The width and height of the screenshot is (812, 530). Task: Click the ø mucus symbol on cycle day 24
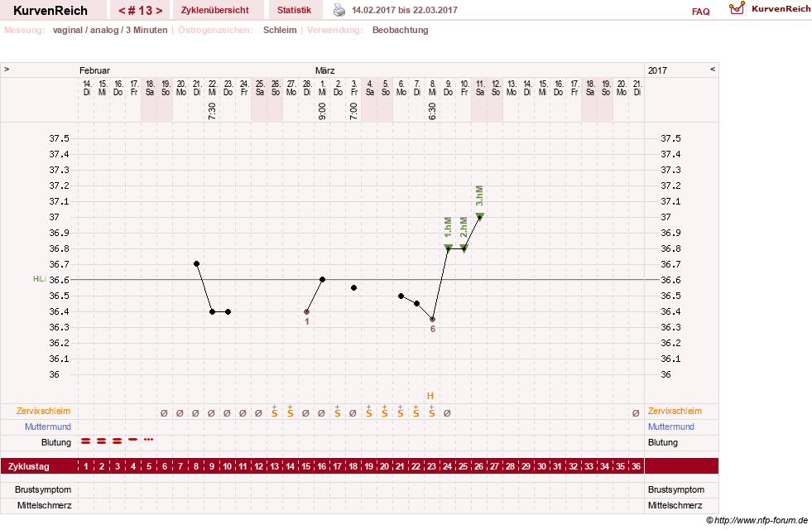tap(448, 413)
